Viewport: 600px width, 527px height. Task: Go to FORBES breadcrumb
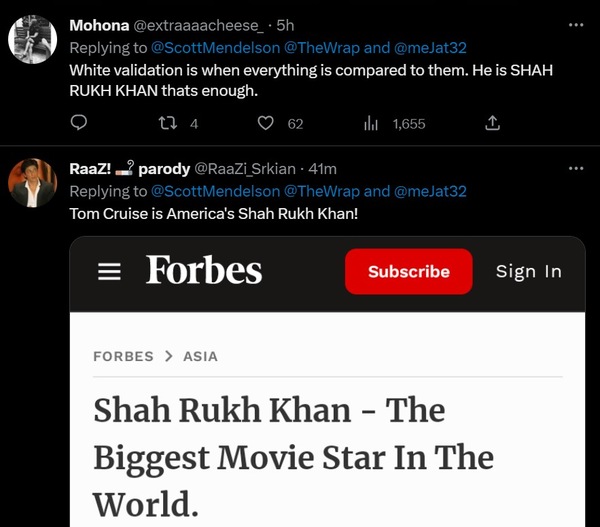(123, 356)
